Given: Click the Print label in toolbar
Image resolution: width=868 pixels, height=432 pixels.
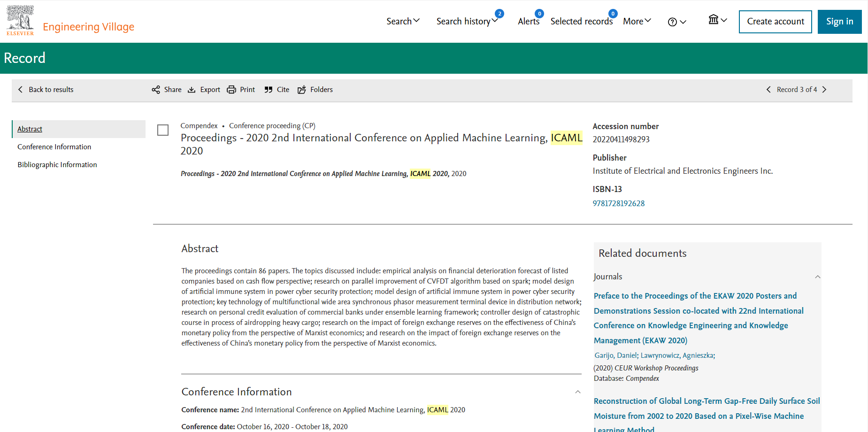Looking at the screenshot, I should point(247,90).
